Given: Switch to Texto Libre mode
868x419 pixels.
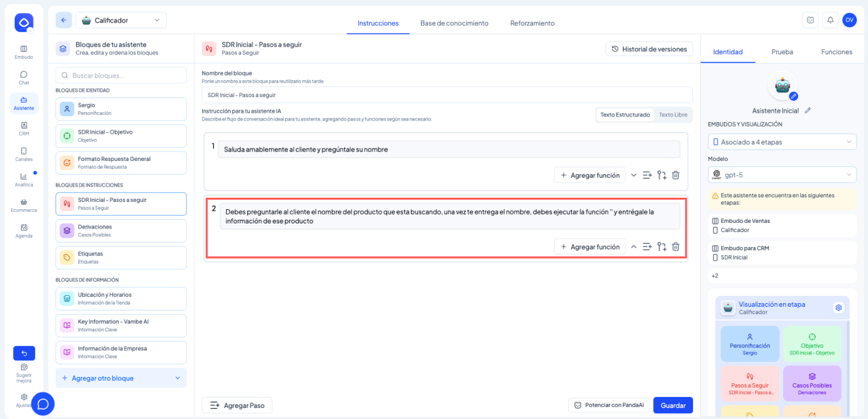Looking at the screenshot, I should pyautogui.click(x=673, y=115).
